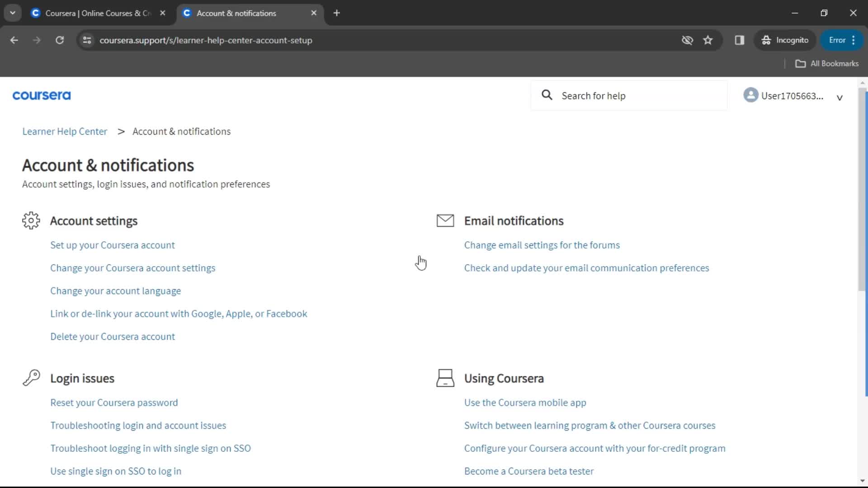Click the Account settings section heading
Viewport: 868px width, 488px height.
coord(94,221)
